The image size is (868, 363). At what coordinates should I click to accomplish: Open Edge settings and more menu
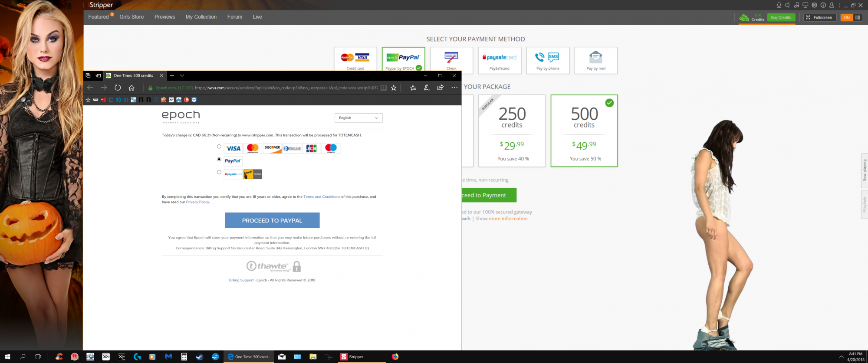click(454, 88)
